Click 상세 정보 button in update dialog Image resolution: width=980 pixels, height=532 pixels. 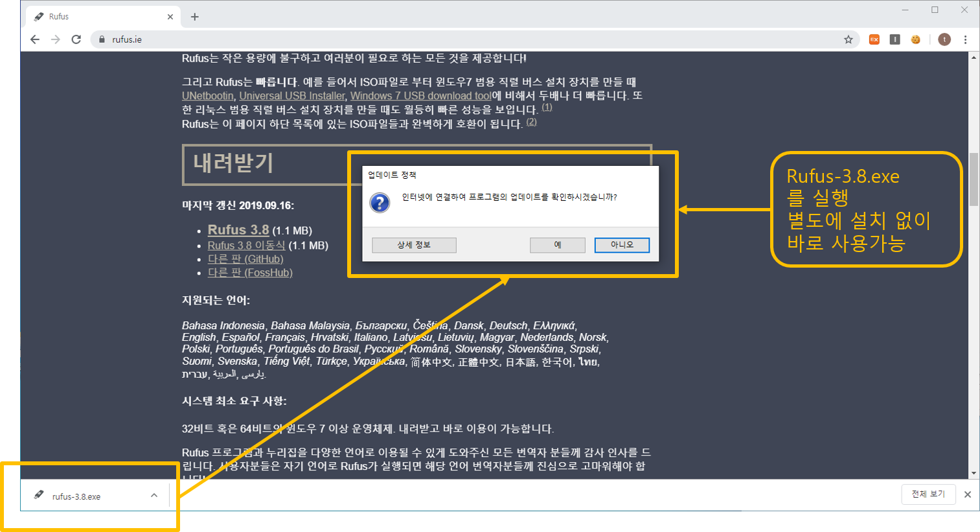(x=414, y=245)
